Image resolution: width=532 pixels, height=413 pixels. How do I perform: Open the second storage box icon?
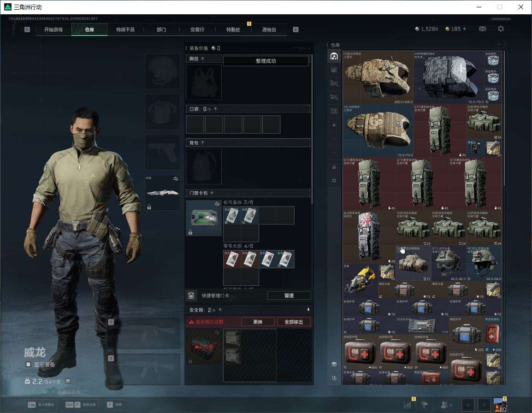click(x=334, y=70)
